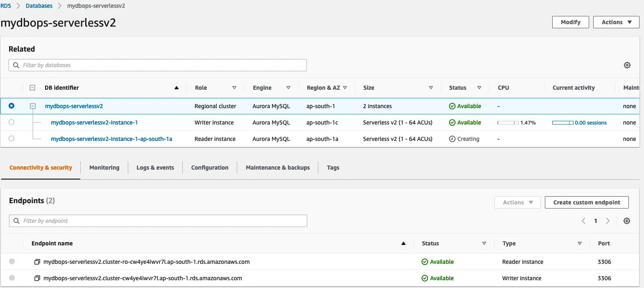Open the mydbops-serverlessv2 cluster link
This screenshot has height=288, width=644.
pos(74,106)
